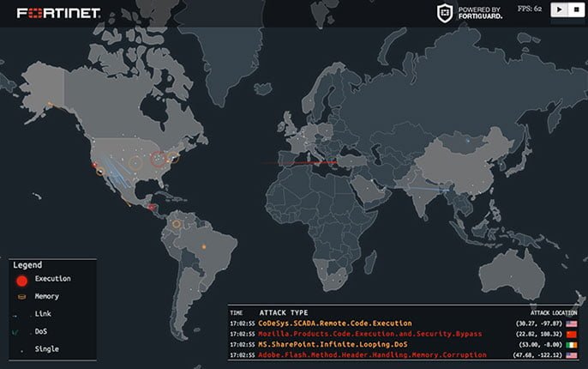Click the Ireland flag in attack list
Screen dimensions: 588x369
tap(571, 344)
